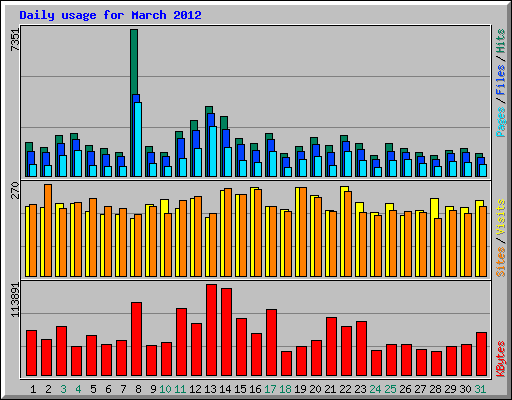The image size is (512, 400).
Task: Click the Hits legend label
Action: pyautogui.click(x=500, y=42)
